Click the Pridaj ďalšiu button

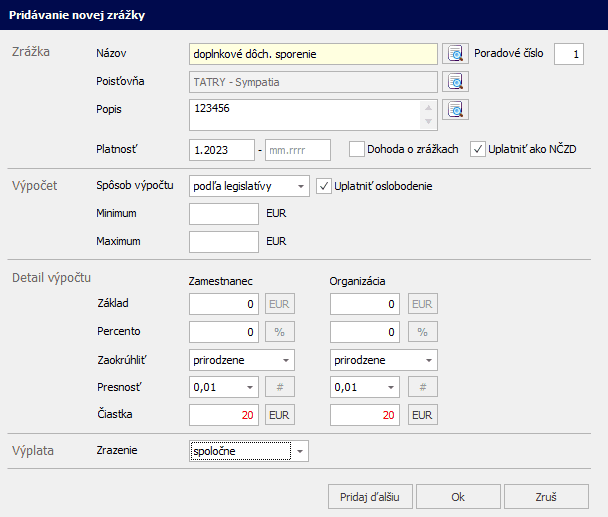click(x=370, y=496)
